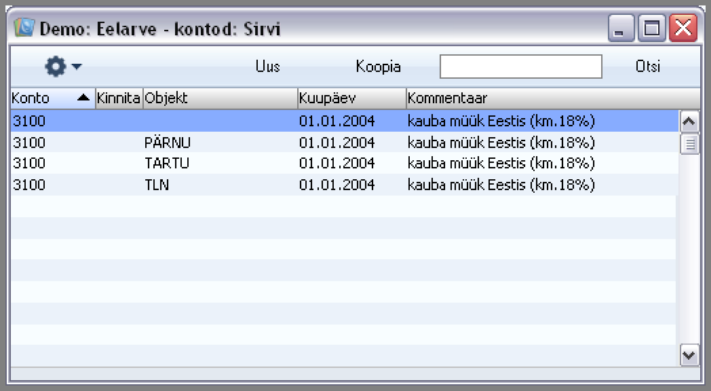Image resolution: width=711 pixels, height=391 pixels.
Task: Select the TARTU object cell
Action: tap(167, 163)
